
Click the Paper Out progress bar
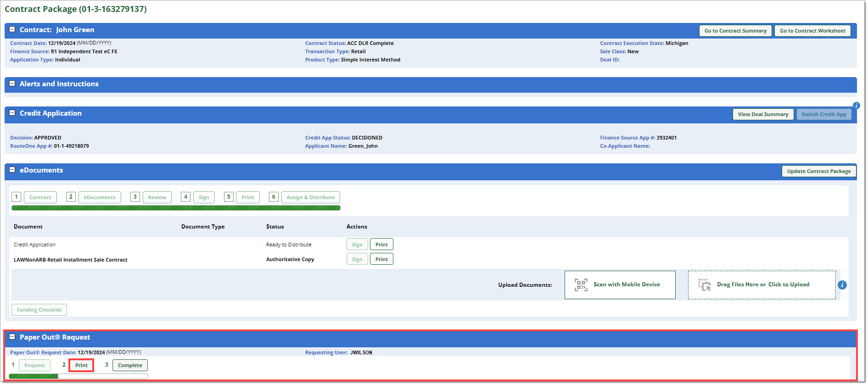(x=78, y=376)
